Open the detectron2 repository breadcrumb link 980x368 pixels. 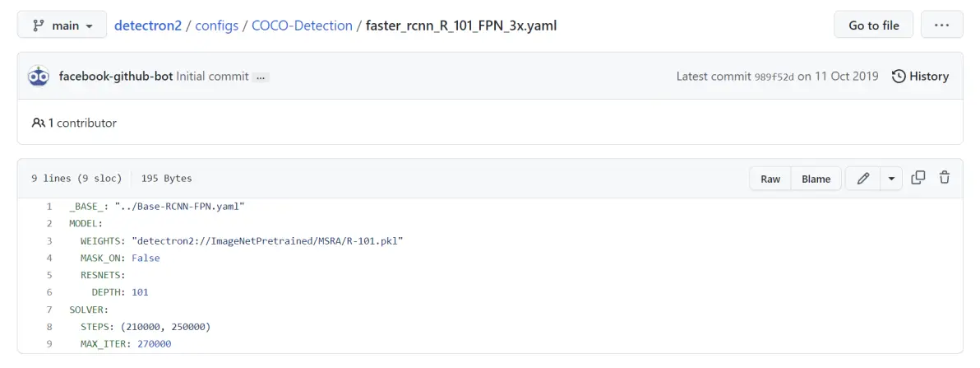tap(149, 26)
